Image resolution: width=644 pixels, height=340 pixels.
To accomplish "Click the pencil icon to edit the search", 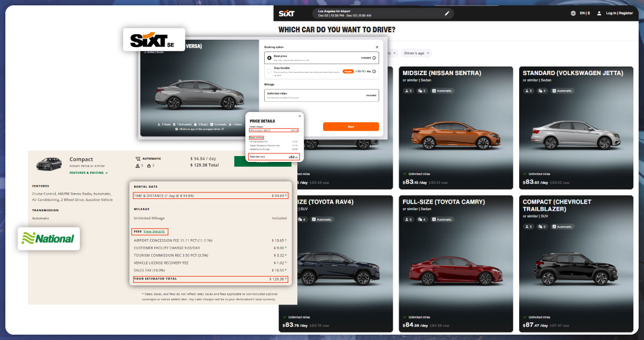I will (x=447, y=13).
